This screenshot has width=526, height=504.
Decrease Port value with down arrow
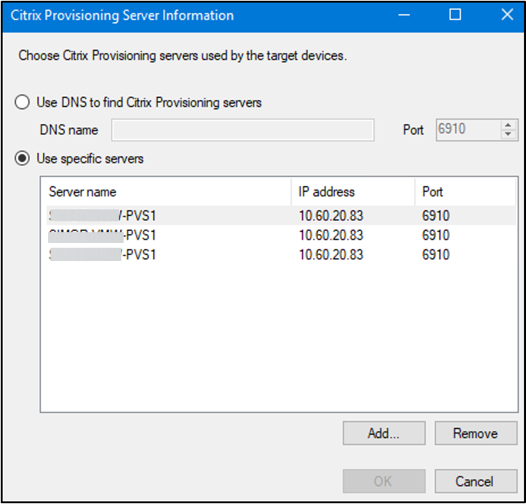coord(508,134)
